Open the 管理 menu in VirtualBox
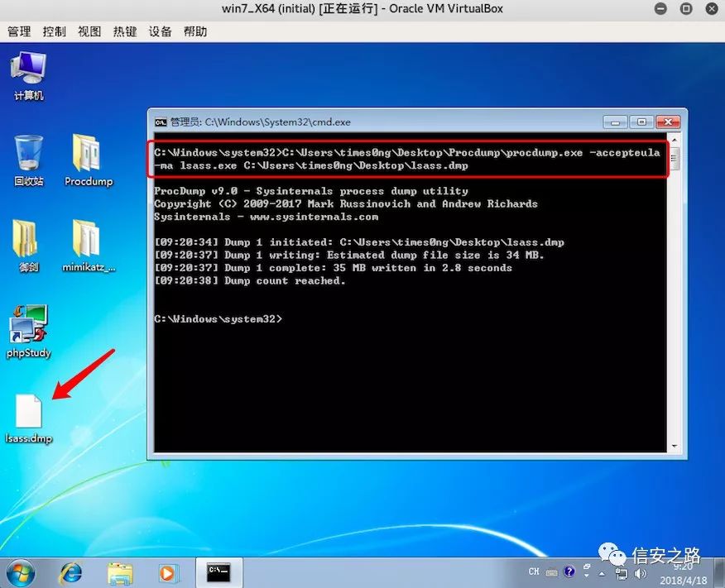 click(19, 31)
